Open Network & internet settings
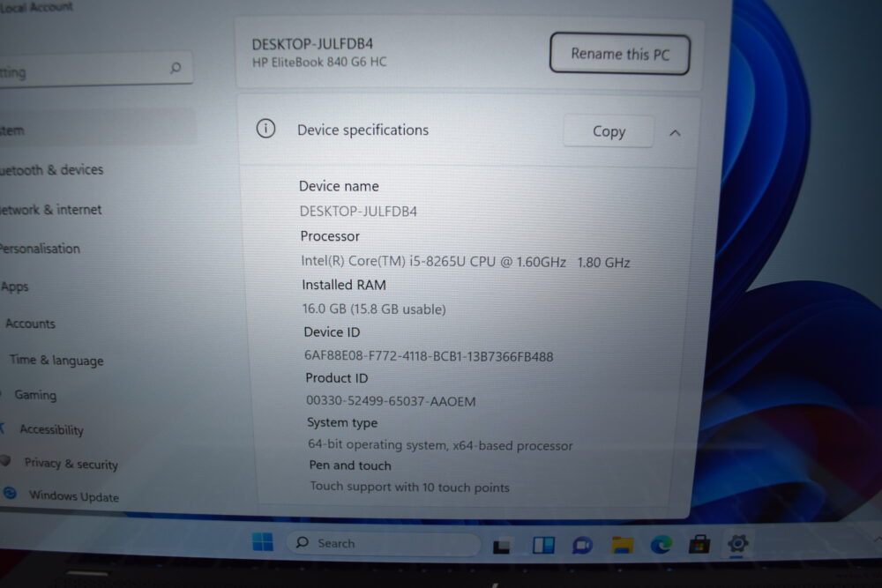The width and height of the screenshot is (882, 588). pyautogui.click(x=50, y=210)
